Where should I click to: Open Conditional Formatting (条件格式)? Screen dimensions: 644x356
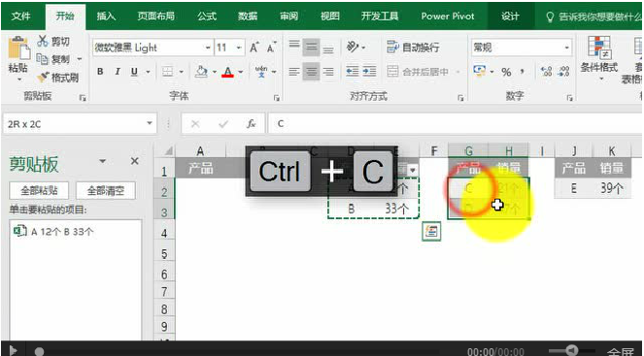598,57
